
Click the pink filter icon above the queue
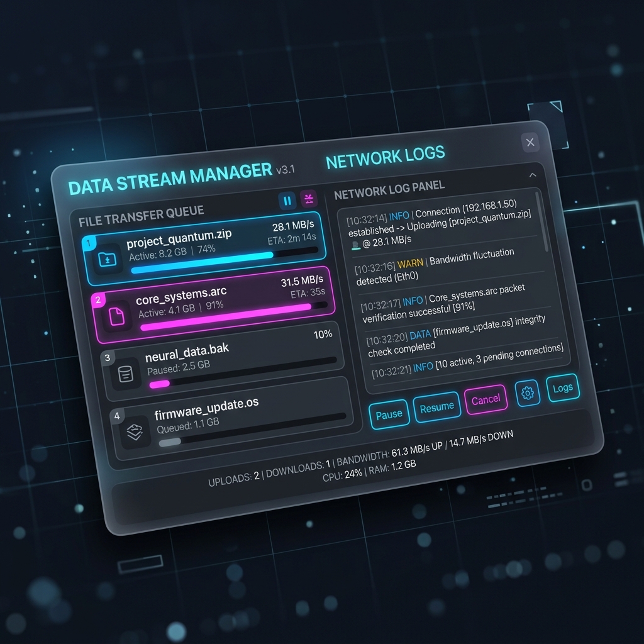pos(308,199)
